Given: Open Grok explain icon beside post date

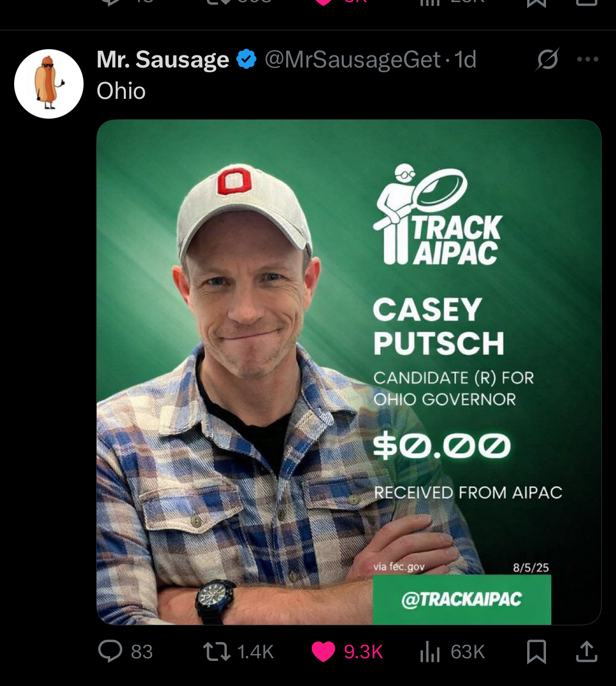Looking at the screenshot, I should (x=547, y=59).
